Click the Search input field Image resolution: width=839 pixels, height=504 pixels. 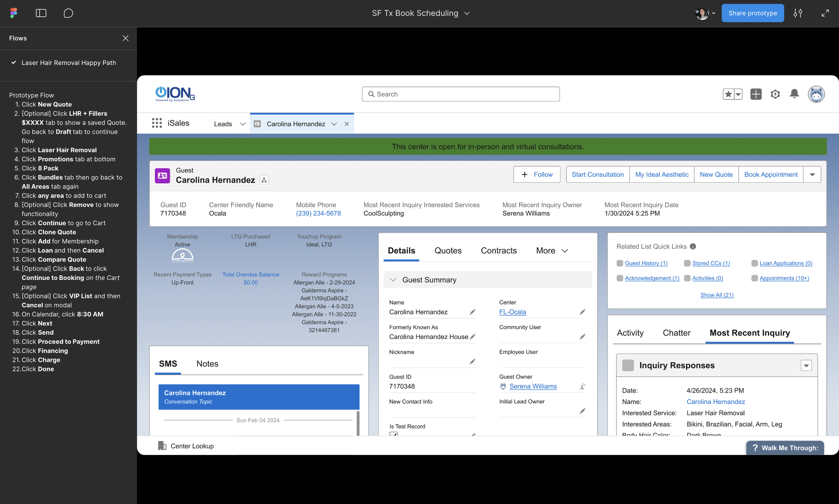click(x=460, y=94)
